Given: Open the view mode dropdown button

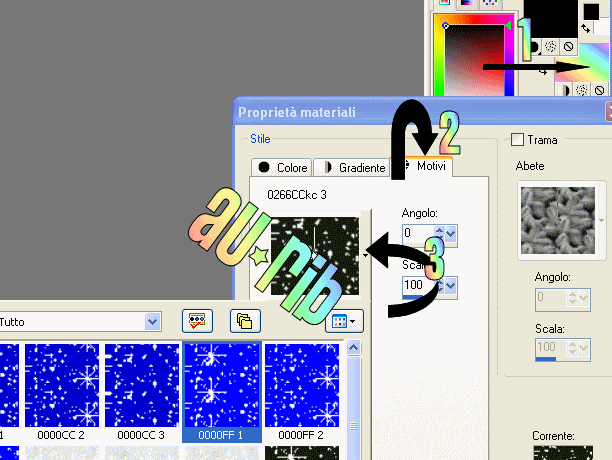Looking at the screenshot, I should pyautogui.click(x=344, y=321).
